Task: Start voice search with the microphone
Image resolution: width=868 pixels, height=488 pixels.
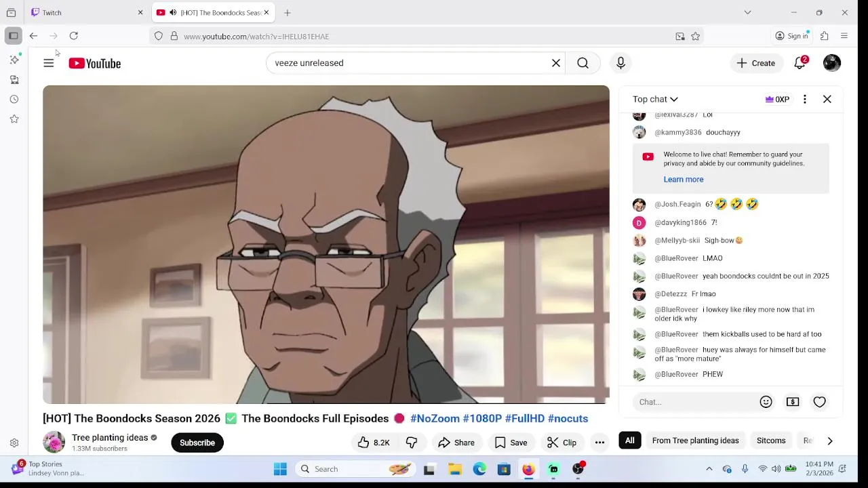Action: coord(620,63)
